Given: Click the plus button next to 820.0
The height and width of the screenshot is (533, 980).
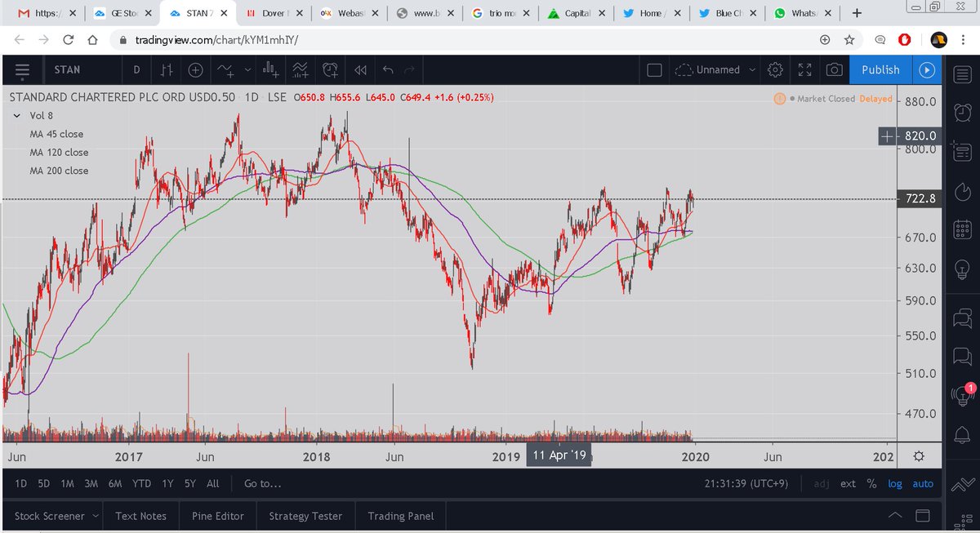Looking at the screenshot, I should [889, 136].
